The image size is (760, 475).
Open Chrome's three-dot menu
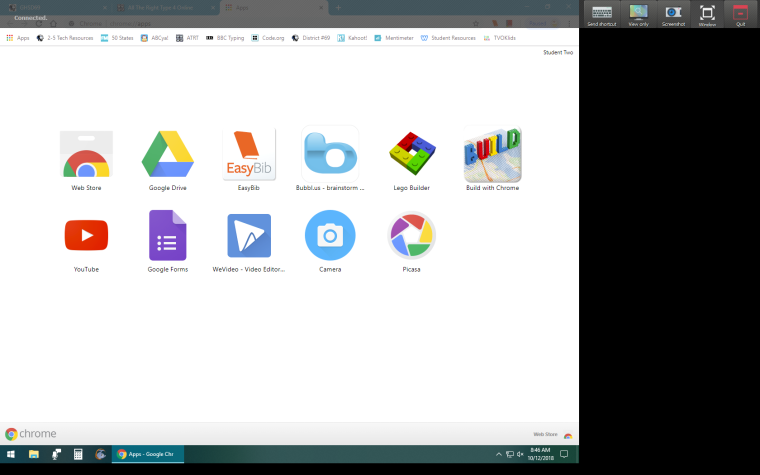coord(569,23)
